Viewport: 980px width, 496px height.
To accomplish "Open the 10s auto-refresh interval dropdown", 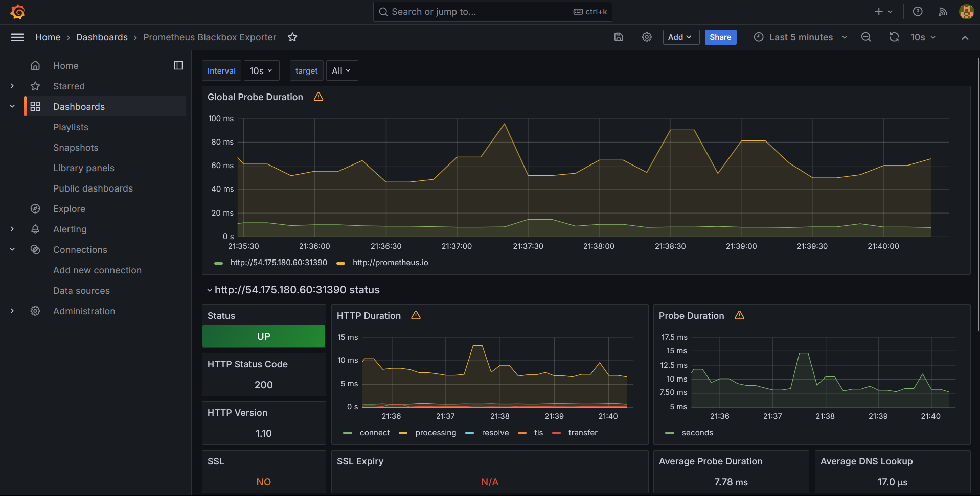I will click(x=923, y=37).
